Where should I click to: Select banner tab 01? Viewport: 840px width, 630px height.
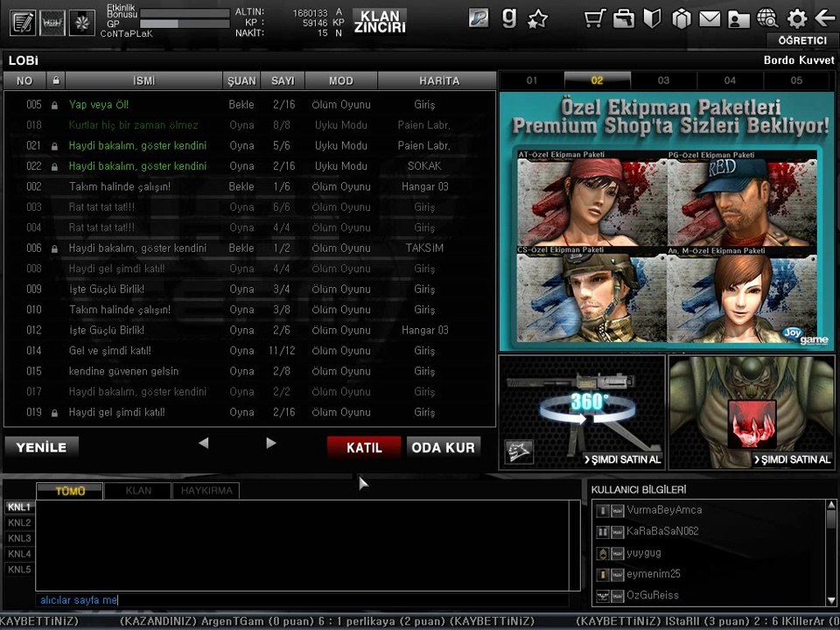531,80
